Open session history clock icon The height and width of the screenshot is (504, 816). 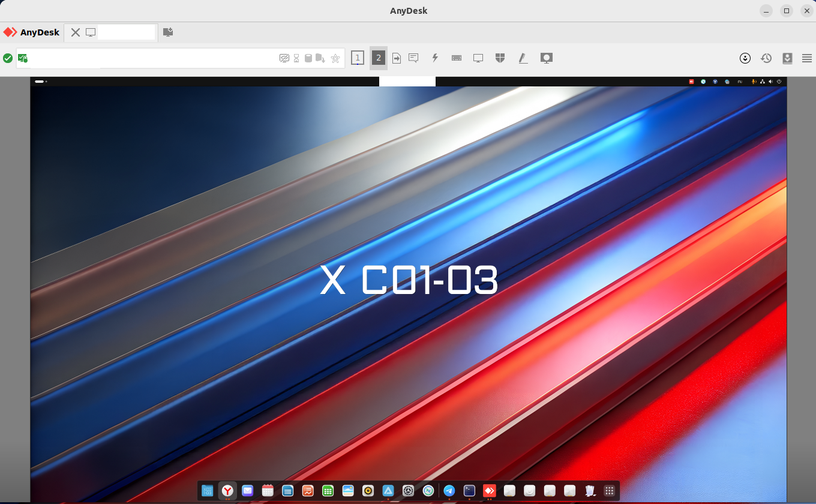pos(766,58)
